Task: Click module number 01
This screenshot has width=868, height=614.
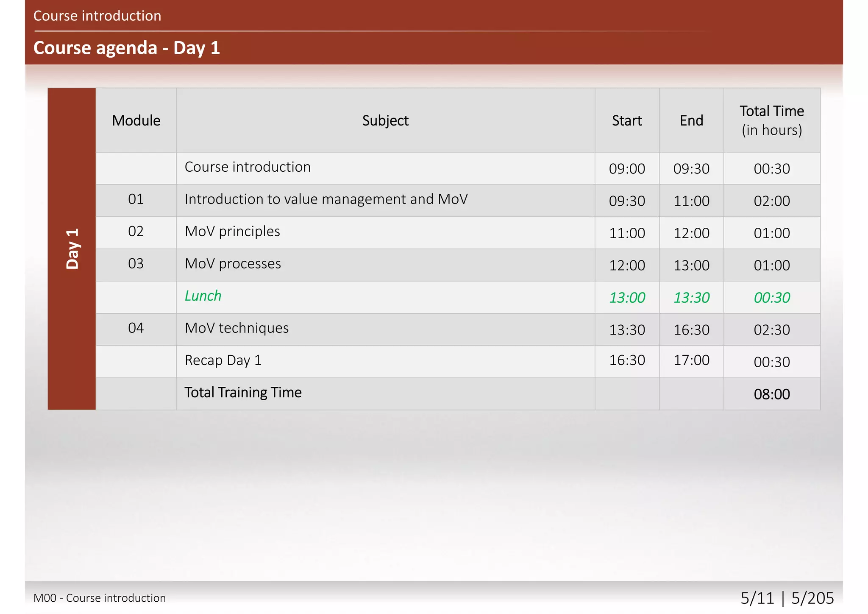Action: coord(136,199)
